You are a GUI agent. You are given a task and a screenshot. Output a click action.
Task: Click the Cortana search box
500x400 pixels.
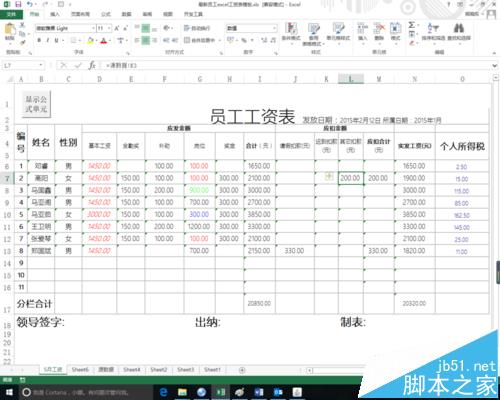click(x=87, y=392)
